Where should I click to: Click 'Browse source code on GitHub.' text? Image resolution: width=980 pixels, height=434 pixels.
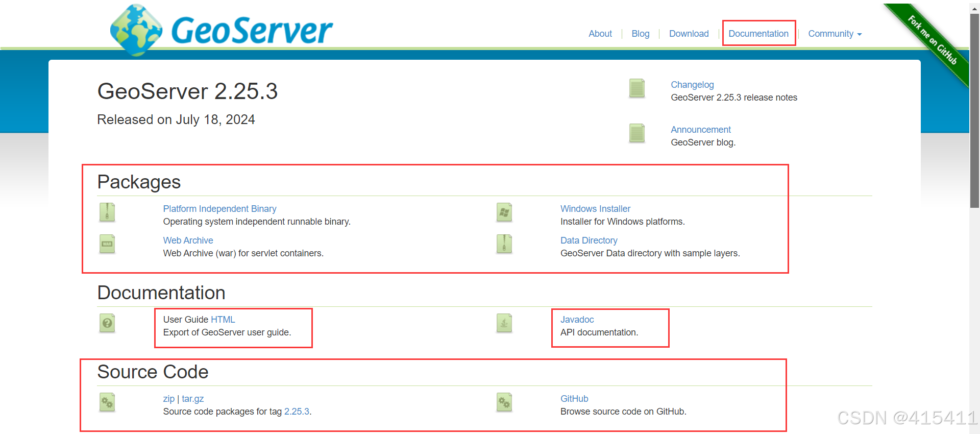pyautogui.click(x=623, y=412)
